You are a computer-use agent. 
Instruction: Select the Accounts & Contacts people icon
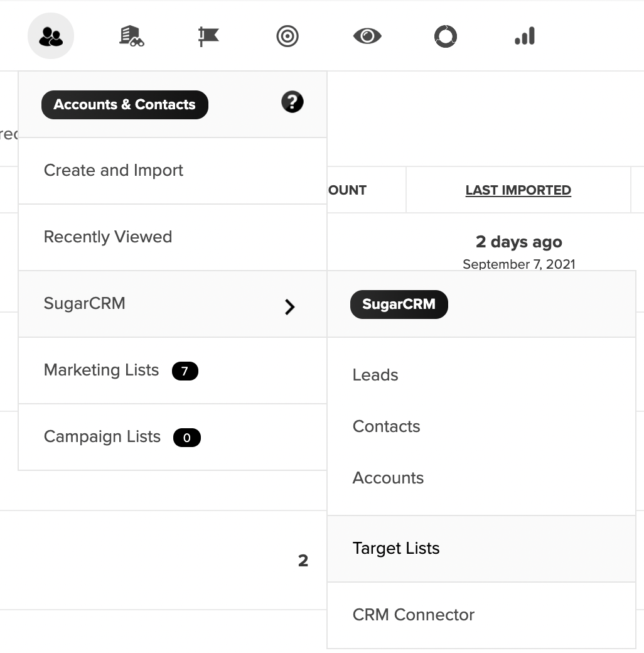tap(51, 36)
